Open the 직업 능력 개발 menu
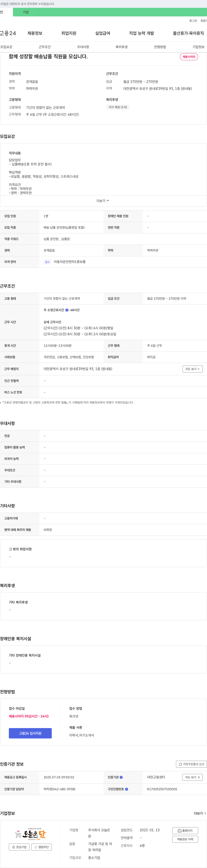 (x=141, y=33)
